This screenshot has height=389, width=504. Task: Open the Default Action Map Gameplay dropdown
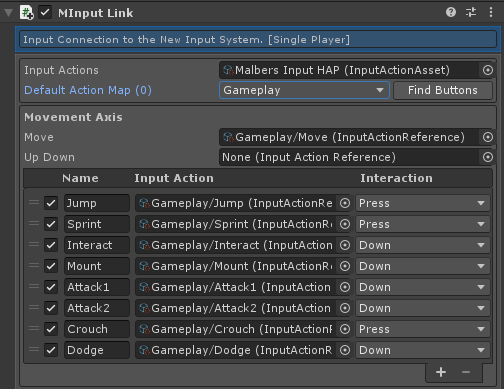304,90
